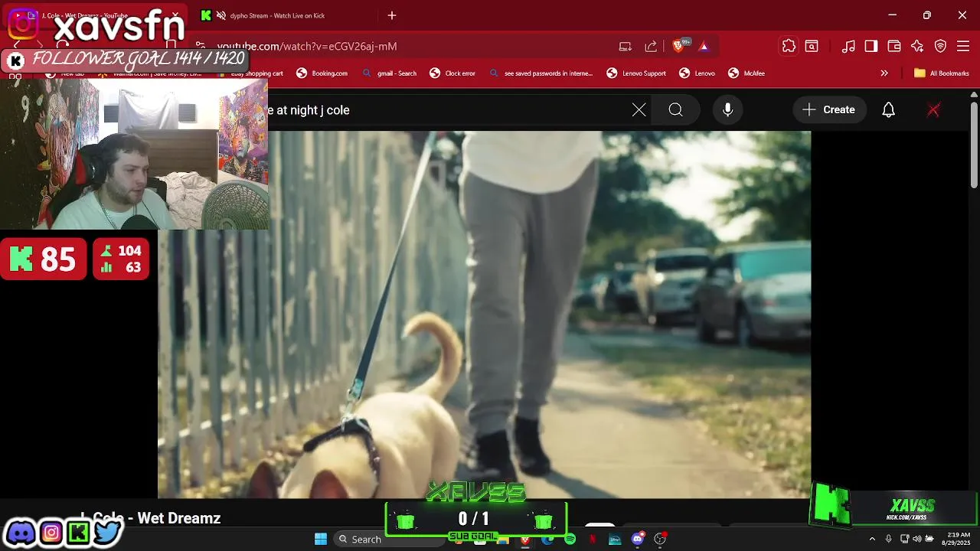The height and width of the screenshot is (551, 980).
Task: Open a new browser tab with plus
Action: point(392,15)
